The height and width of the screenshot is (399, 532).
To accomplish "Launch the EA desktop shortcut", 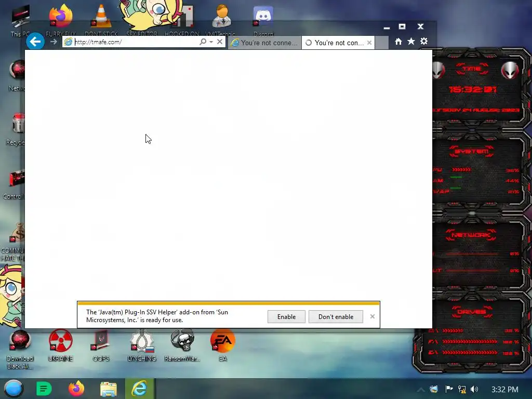I will click(x=222, y=345).
